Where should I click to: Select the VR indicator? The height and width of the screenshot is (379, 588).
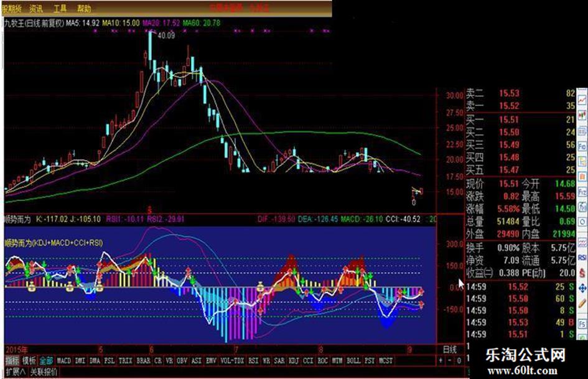pyautogui.click(x=169, y=360)
